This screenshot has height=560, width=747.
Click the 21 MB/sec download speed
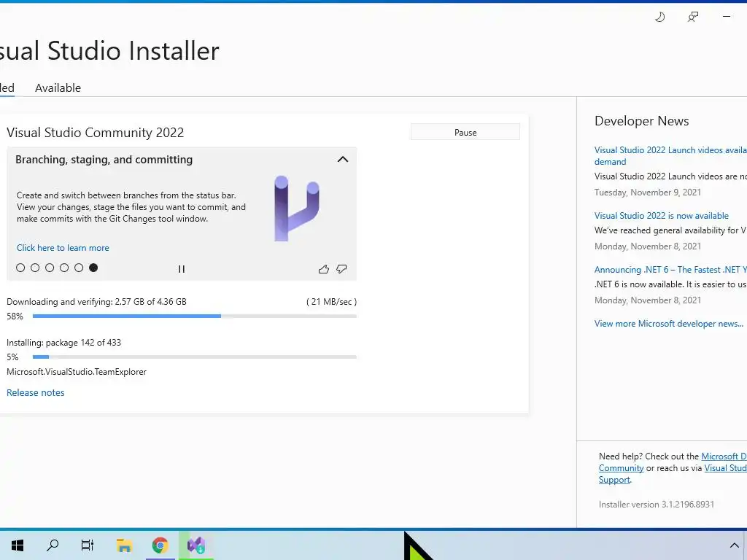point(332,302)
